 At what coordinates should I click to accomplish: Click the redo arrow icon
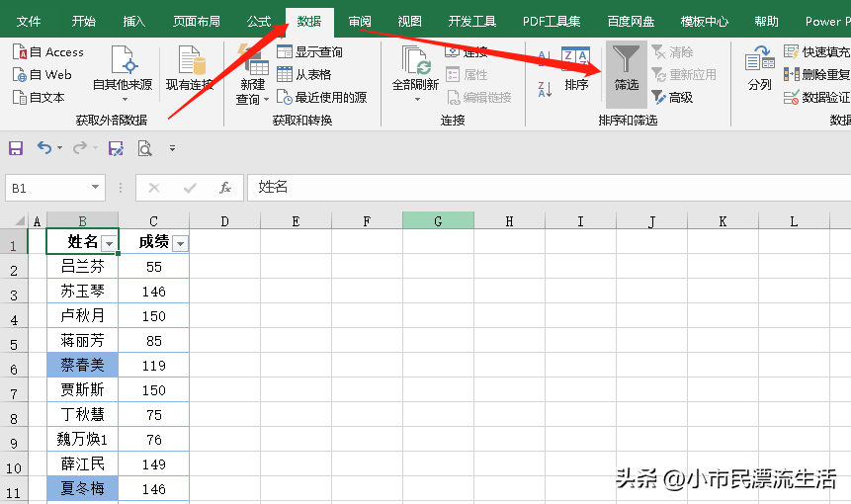[80, 147]
